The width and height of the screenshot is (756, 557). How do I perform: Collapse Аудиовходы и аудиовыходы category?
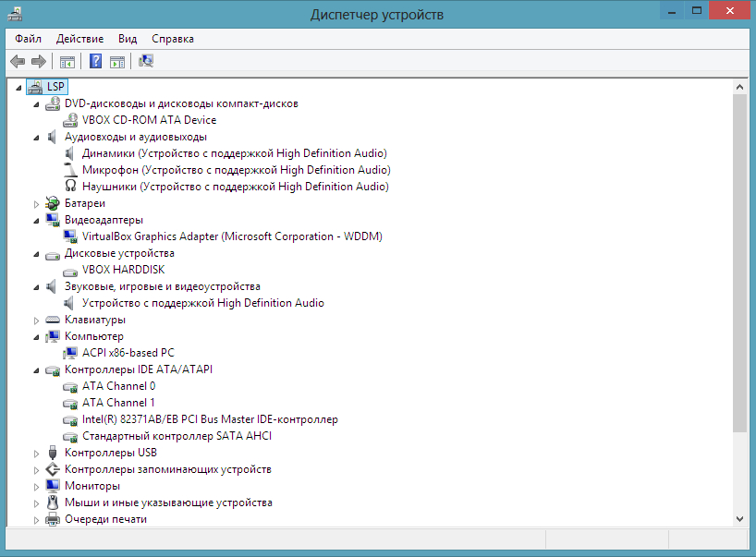(37, 138)
